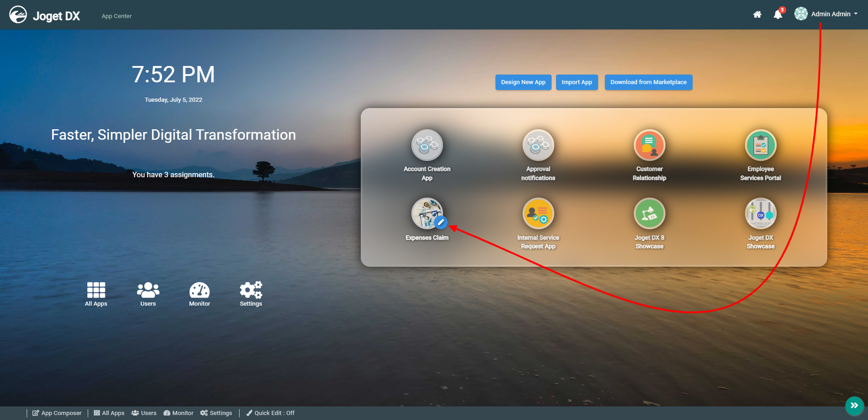Image resolution: width=868 pixels, height=420 pixels.
Task: Click the Import App button
Action: pyautogui.click(x=577, y=82)
